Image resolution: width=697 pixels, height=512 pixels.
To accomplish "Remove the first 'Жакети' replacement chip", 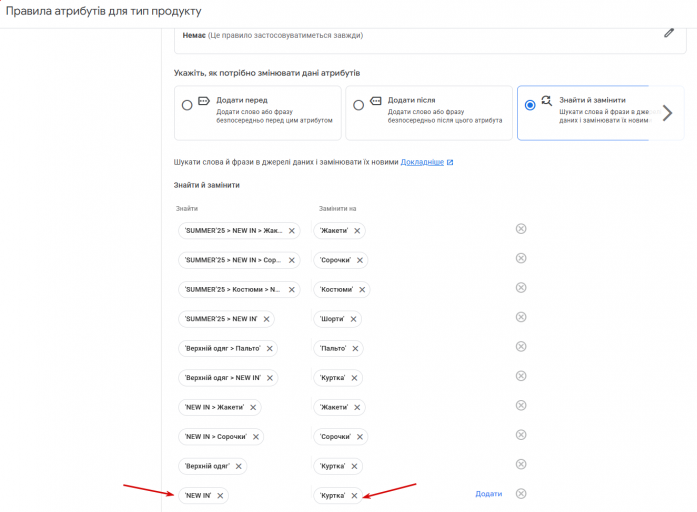I will click(356, 231).
